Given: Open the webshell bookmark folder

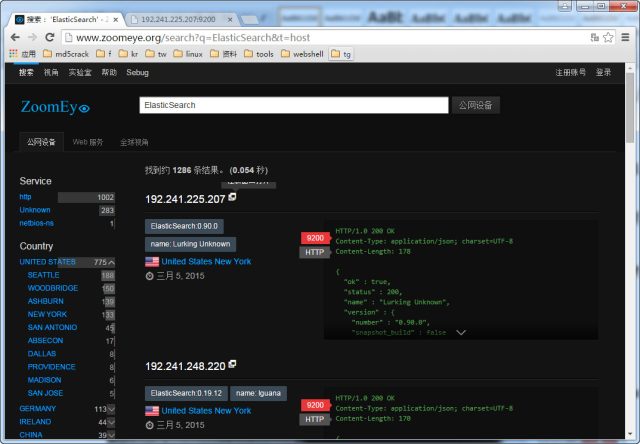Looking at the screenshot, I should point(302,54).
